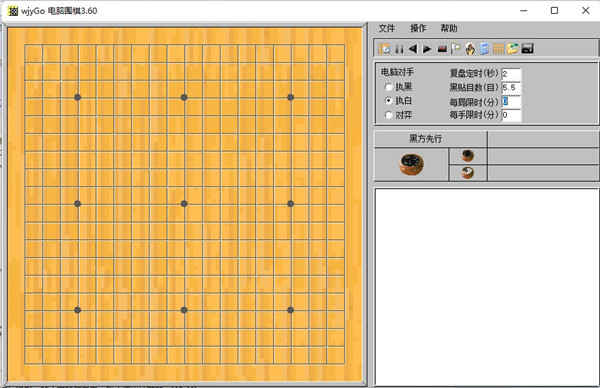The image size is (600, 388).
Task: Click the left arrow previous-move icon
Action: [413, 49]
